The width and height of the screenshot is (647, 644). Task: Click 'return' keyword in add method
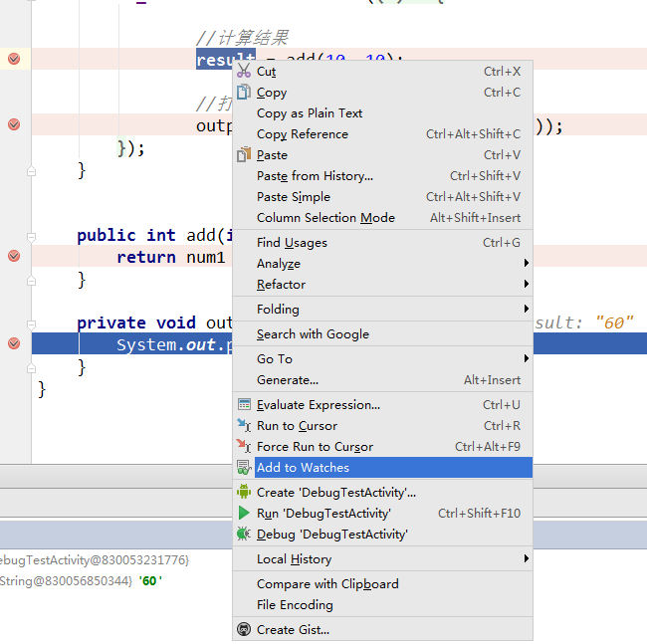(146, 257)
